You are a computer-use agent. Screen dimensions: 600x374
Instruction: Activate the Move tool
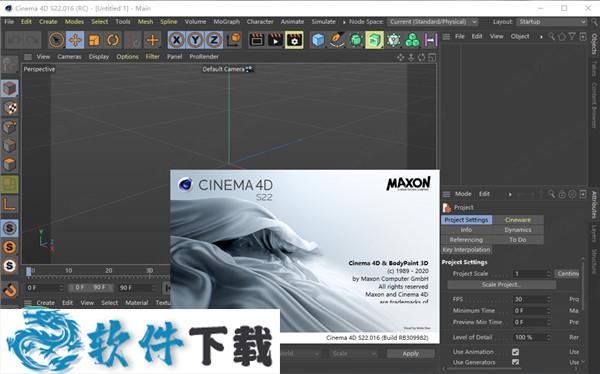coord(75,40)
